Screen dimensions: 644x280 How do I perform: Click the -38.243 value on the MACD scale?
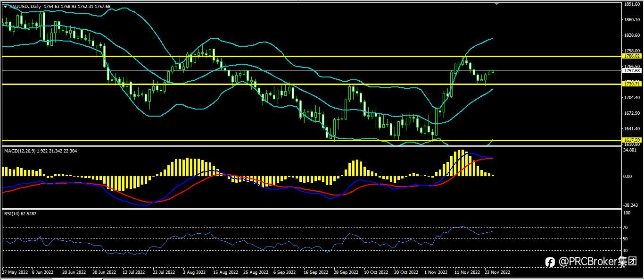pyautogui.click(x=630, y=205)
